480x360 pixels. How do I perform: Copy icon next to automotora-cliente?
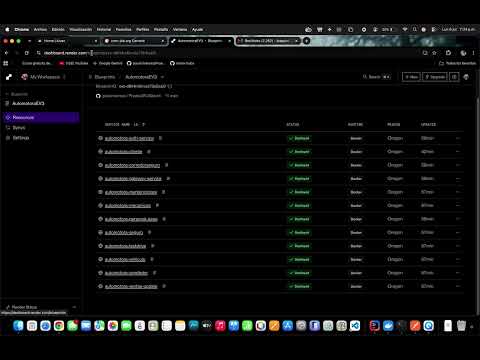tap(149, 152)
